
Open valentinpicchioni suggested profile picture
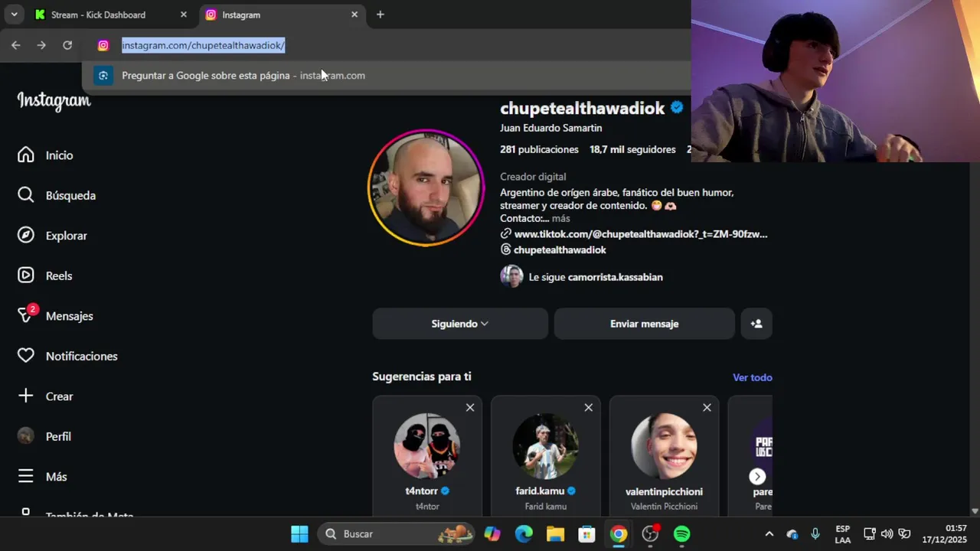click(x=664, y=446)
